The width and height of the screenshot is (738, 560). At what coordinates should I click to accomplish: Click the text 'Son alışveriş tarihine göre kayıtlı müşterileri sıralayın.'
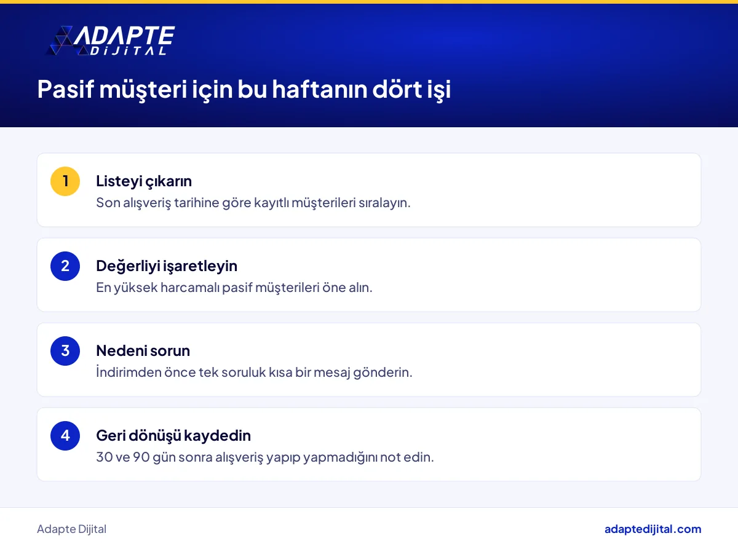pos(253,202)
